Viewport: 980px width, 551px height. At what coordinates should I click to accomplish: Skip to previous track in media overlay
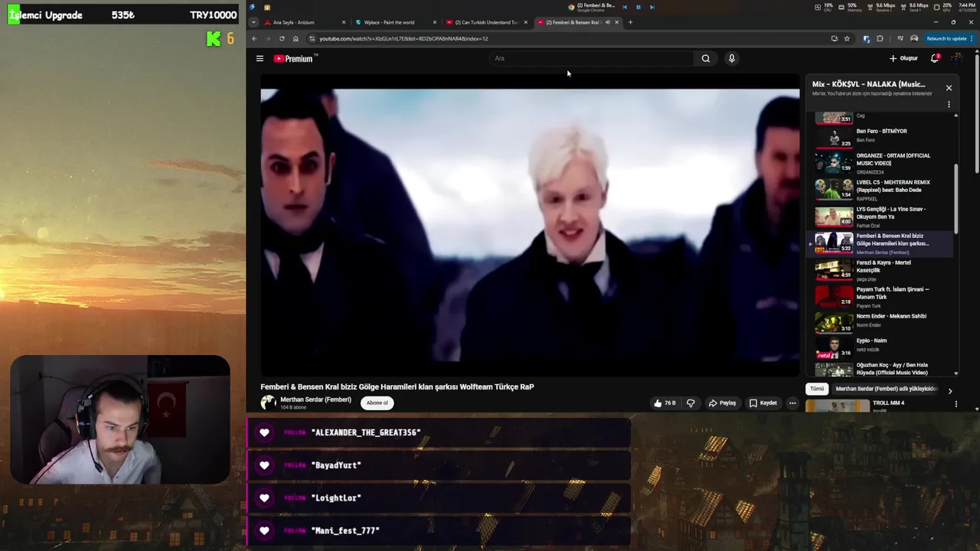pos(625,7)
